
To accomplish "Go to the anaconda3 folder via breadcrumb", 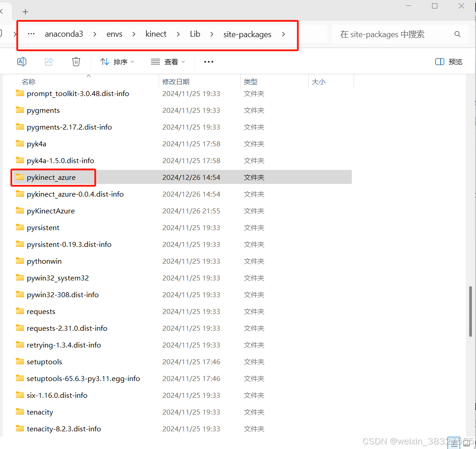I will pos(64,34).
